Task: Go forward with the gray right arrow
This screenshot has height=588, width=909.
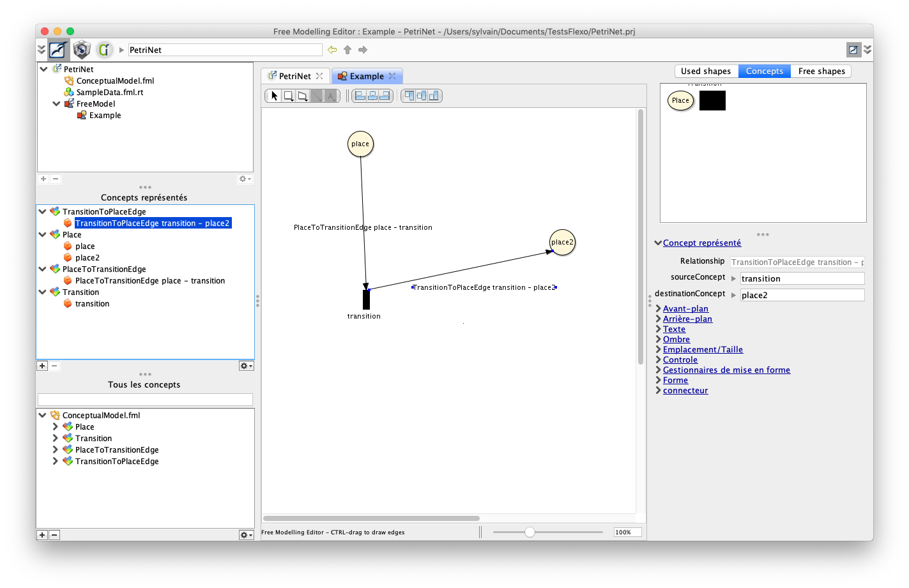Action: [363, 50]
